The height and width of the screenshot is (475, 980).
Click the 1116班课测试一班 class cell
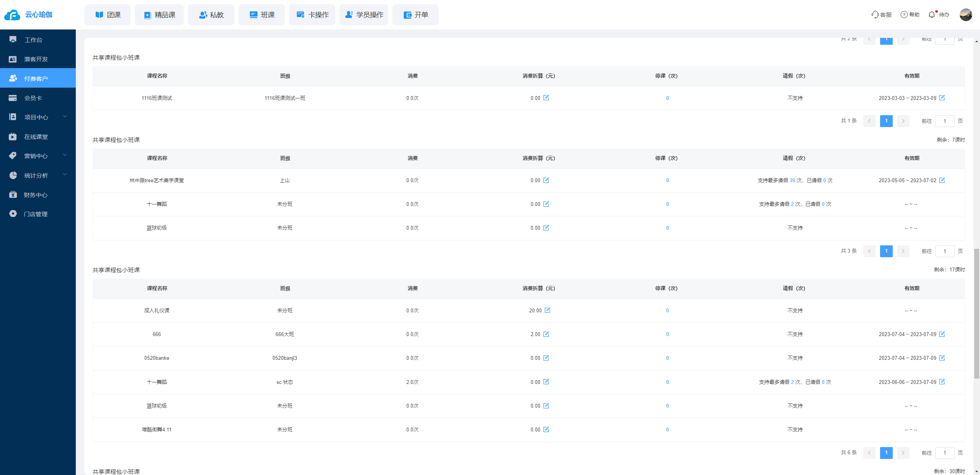[285, 98]
